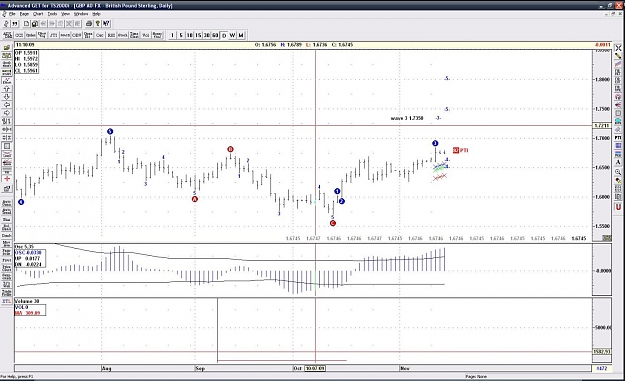Switch to 15-minute timeframe
Screen dimensions: 625x381
tap(198, 35)
